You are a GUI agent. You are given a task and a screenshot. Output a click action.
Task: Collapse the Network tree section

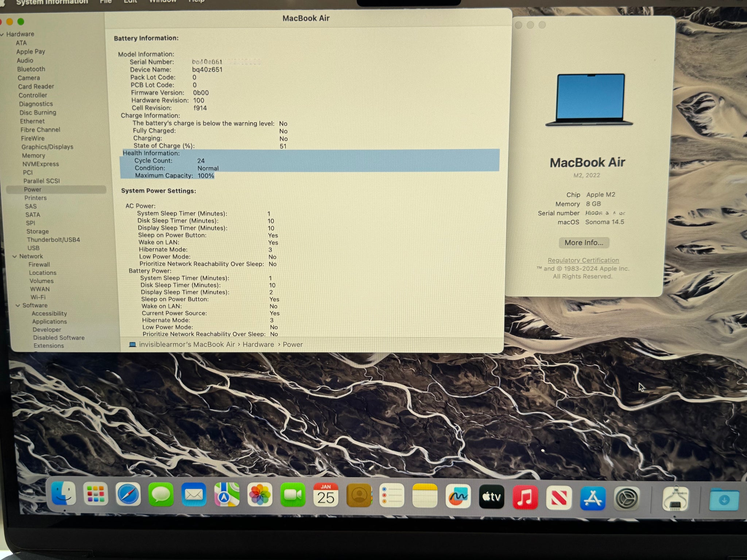pyautogui.click(x=15, y=257)
